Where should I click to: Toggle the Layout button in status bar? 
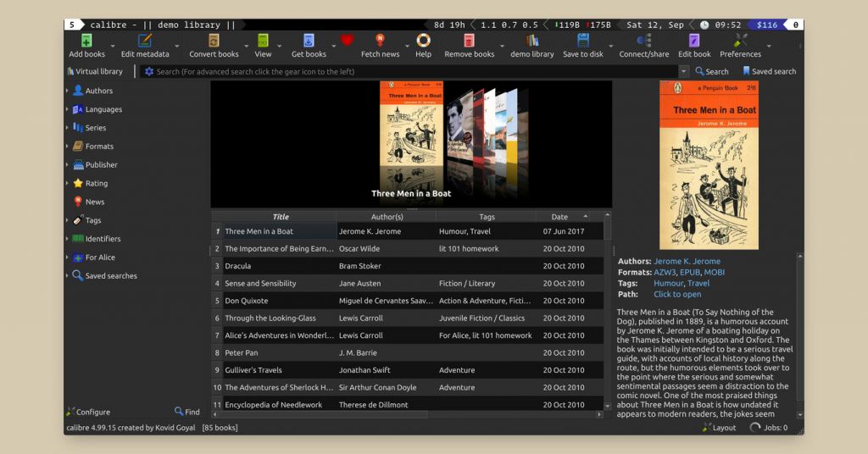click(719, 428)
